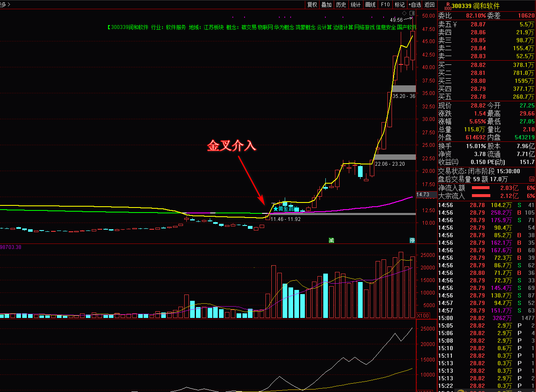Click the gap label 11.46 - 11.92
Screen dimensions: 536x392
click(286, 219)
